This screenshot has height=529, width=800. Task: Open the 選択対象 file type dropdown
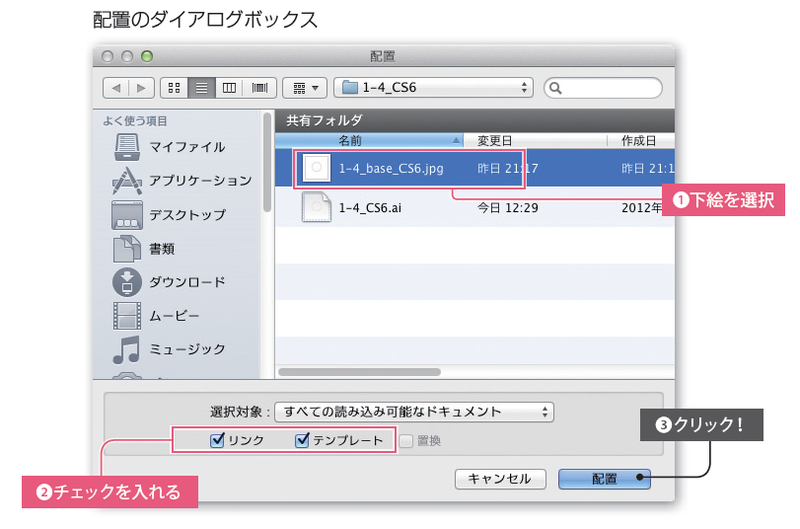pyautogui.click(x=414, y=411)
